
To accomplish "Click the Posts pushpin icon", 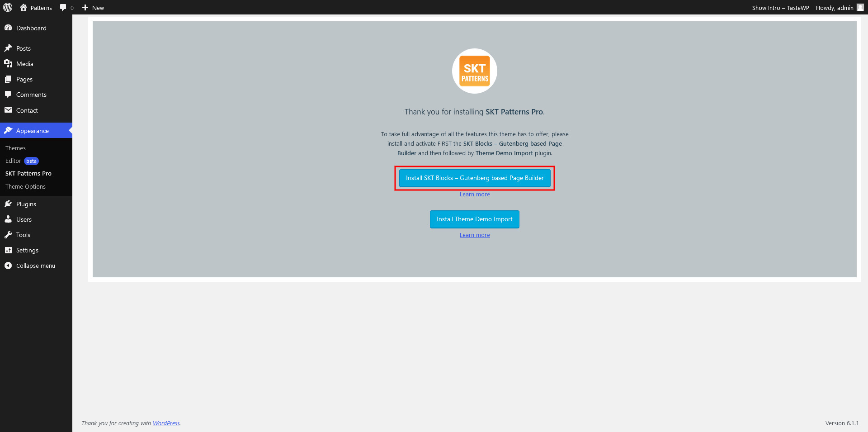I will 8,48.
